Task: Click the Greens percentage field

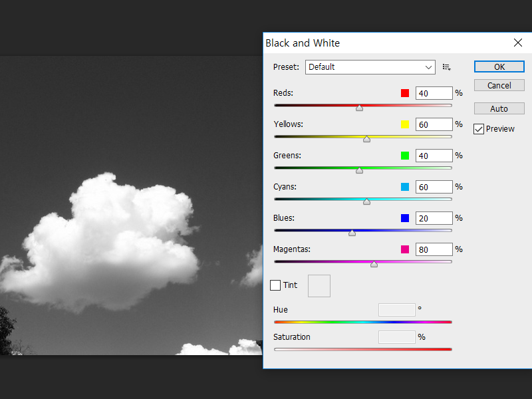Action: 434,156
